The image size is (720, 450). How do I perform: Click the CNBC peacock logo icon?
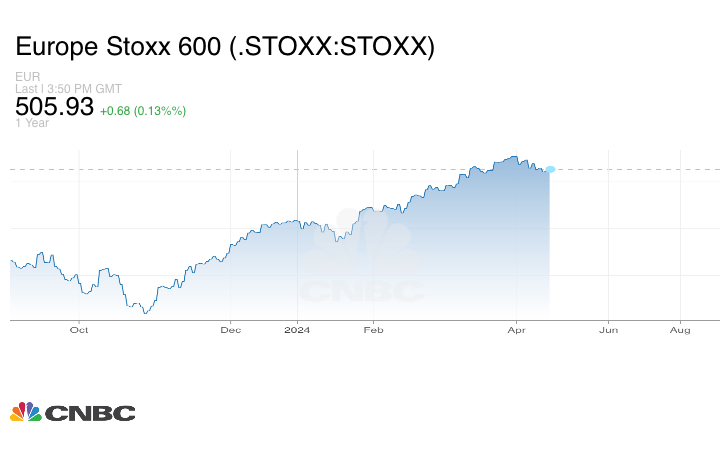[25, 412]
